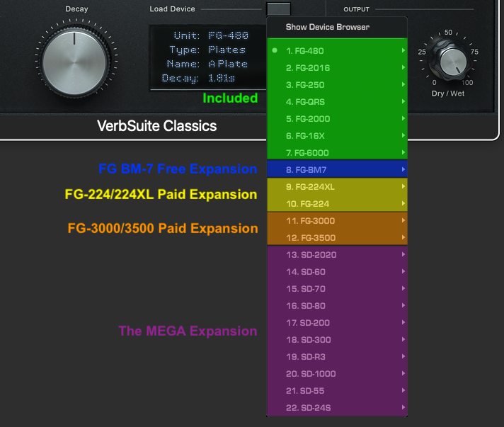Pick 21. SD-55 device
Screen dimensions: 504x427
pyautogui.click(x=337, y=391)
